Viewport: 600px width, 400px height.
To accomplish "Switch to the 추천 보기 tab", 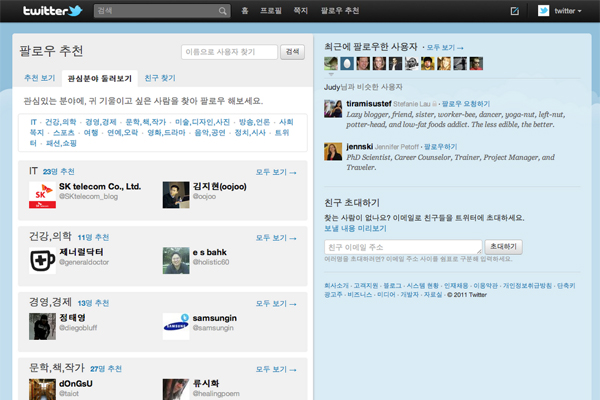I will point(39,78).
